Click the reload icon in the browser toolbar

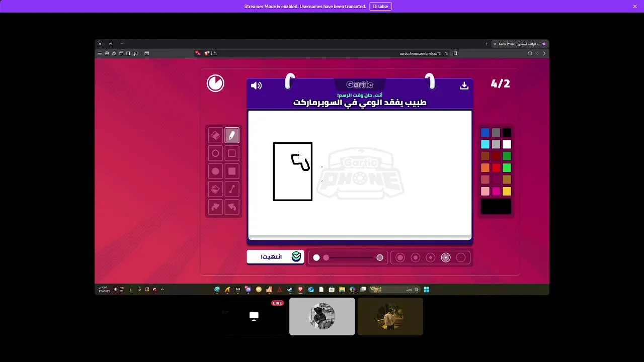pos(530,53)
